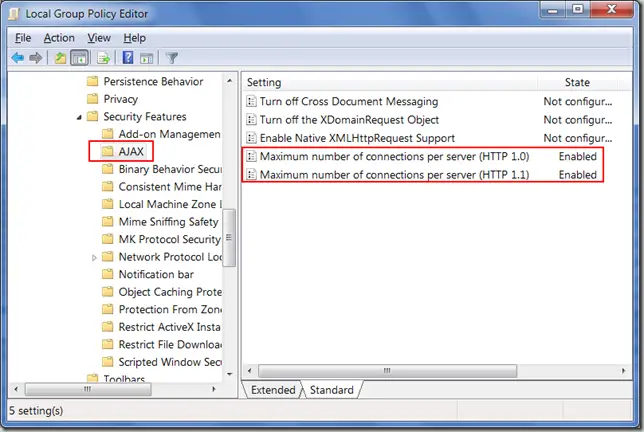Open the Action menu
644x432 pixels.
coord(59,38)
